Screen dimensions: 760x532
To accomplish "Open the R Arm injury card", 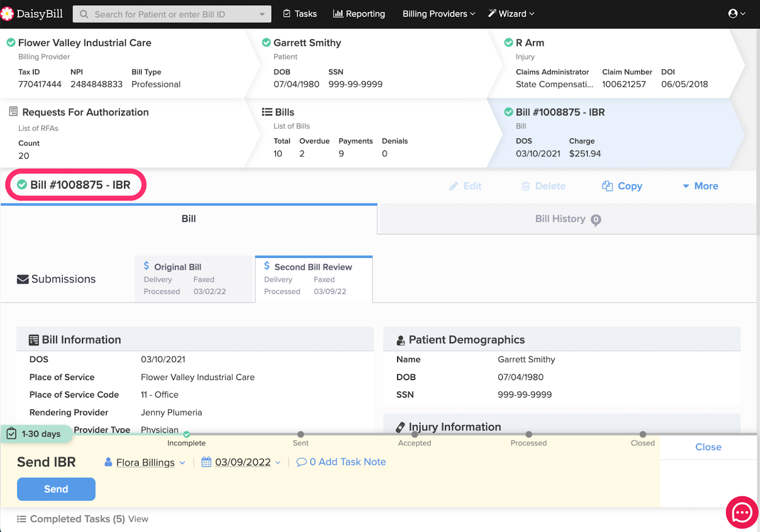I will click(x=530, y=43).
